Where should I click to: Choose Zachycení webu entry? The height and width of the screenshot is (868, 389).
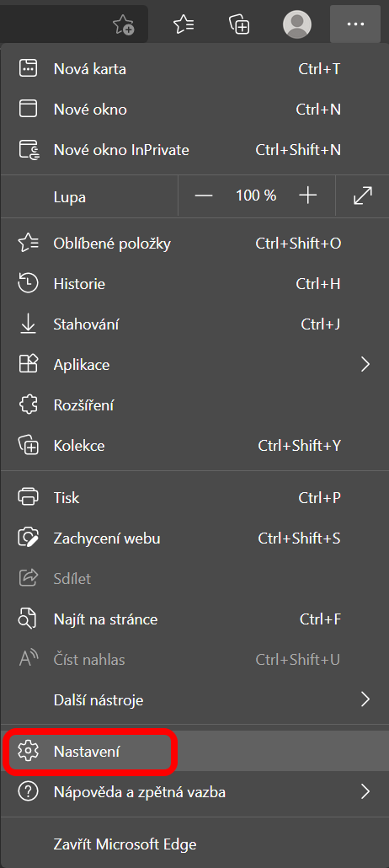coord(194,538)
